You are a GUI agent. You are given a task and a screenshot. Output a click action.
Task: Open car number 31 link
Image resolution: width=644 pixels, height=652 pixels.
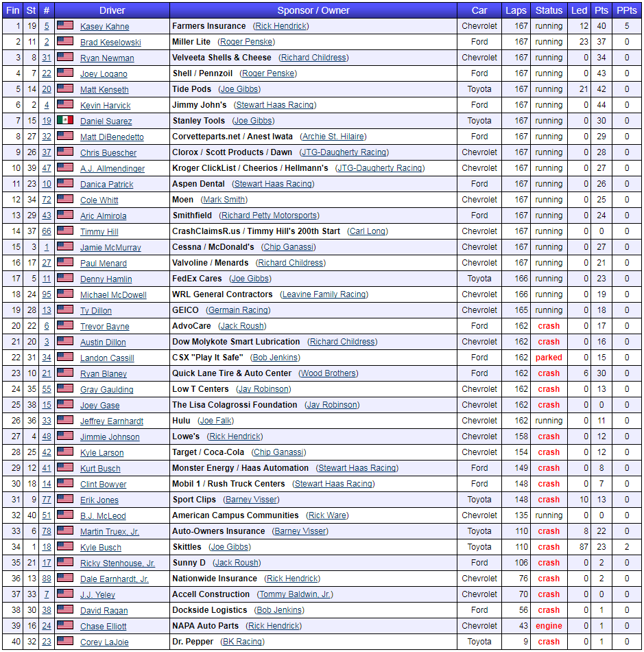(x=47, y=58)
